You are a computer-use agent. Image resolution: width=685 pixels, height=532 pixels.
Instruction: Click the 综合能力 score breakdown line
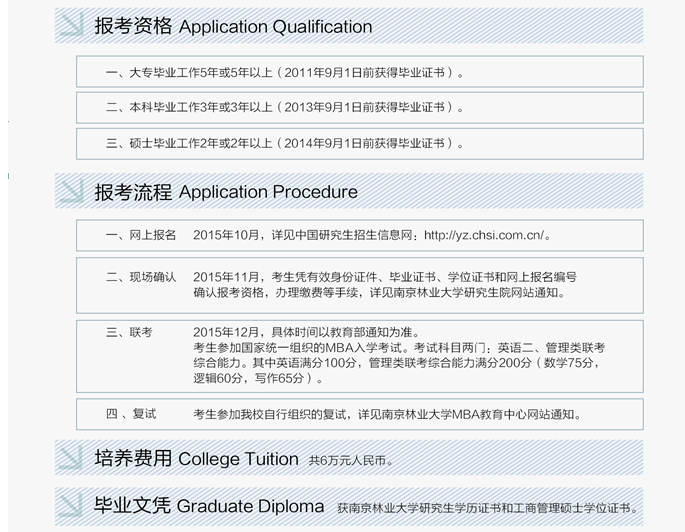click(x=396, y=363)
